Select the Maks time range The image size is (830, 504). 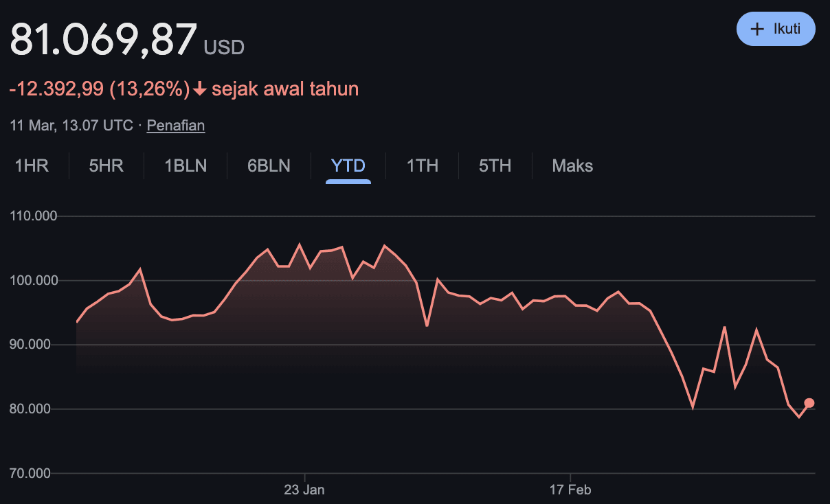[x=571, y=165]
